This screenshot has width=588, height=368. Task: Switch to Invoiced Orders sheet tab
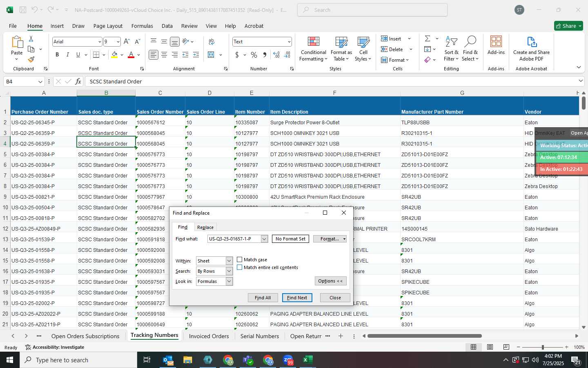pos(209,336)
